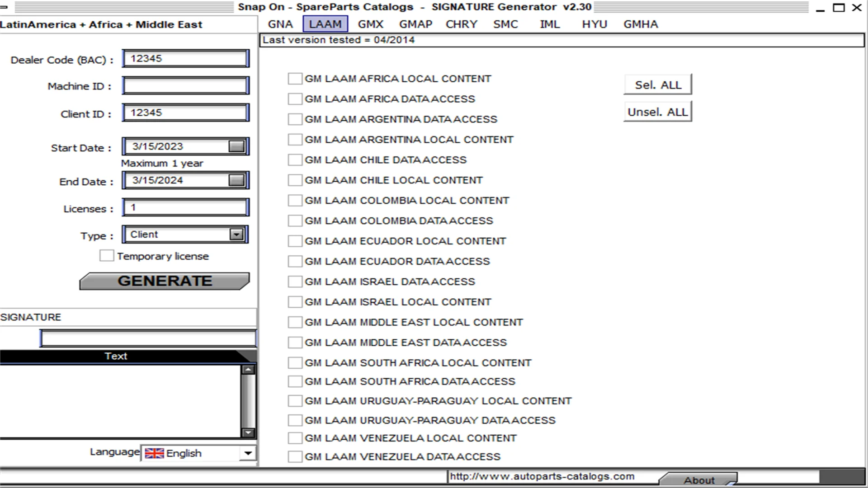Screen dimensions: 868x488
Task: Focus the Licenses input field
Action: 185,207
